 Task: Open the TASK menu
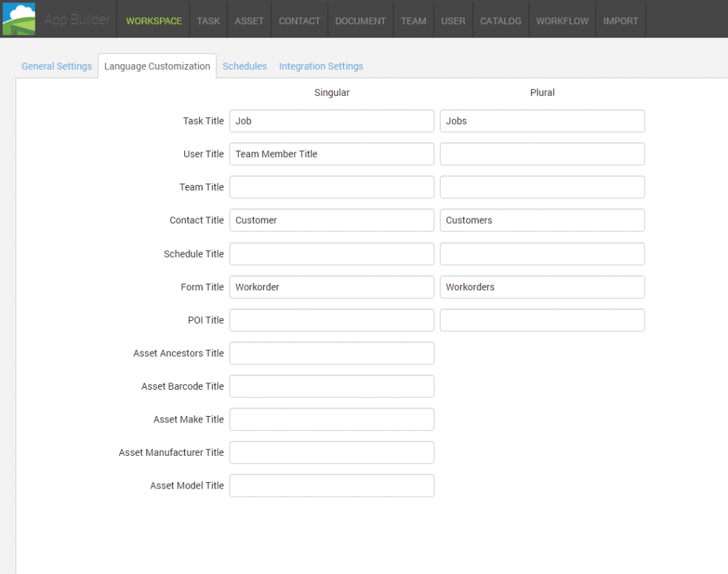click(x=208, y=21)
